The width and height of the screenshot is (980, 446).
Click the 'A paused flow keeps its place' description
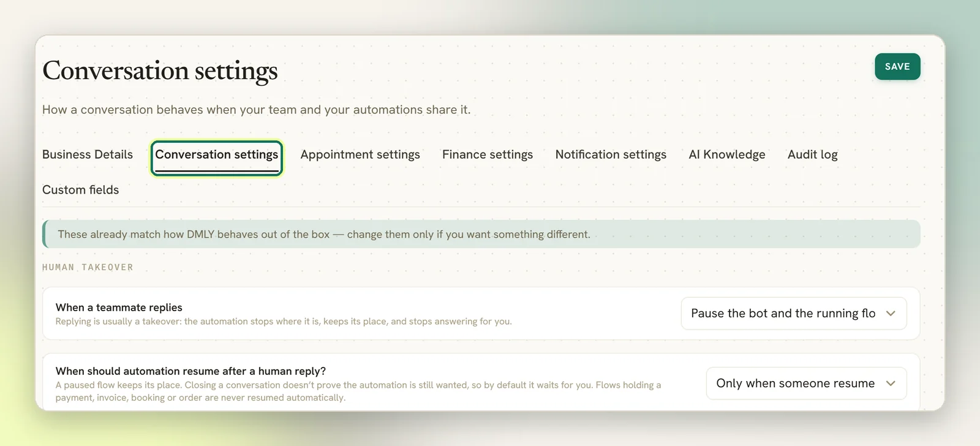[358, 391]
